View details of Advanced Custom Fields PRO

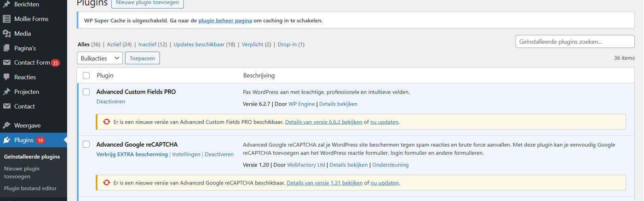(x=338, y=104)
